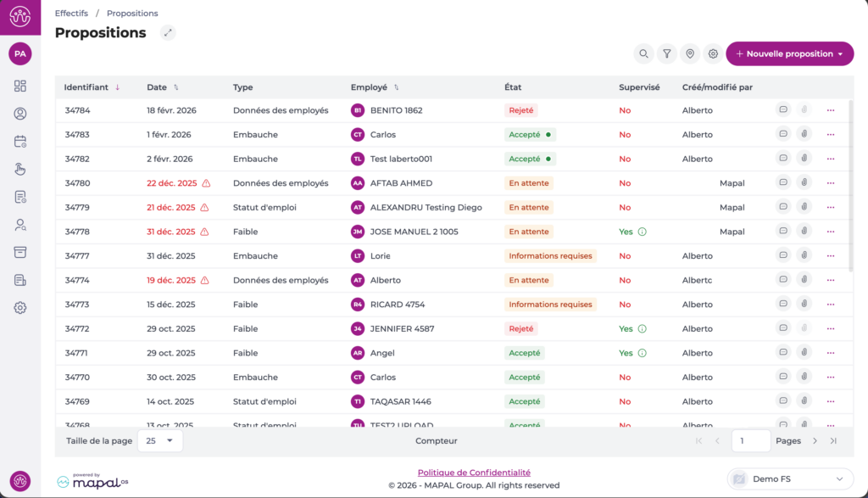
Task: Open the filter funnel icon
Action: (x=667, y=54)
